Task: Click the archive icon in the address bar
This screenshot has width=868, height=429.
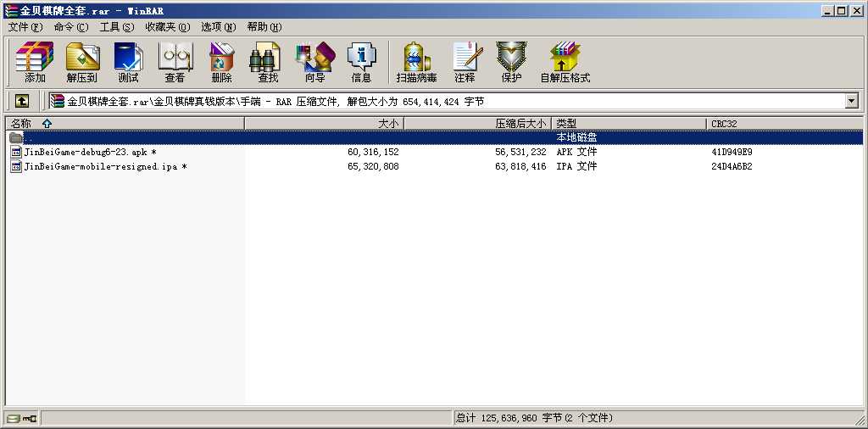Action: (58, 101)
